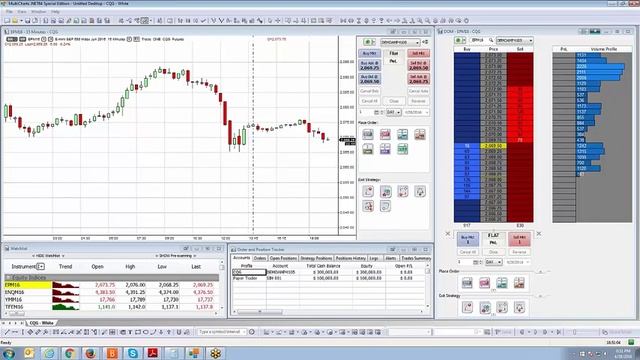Click Buy Ask @ 2,069.75 button
The image size is (640, 360).
370,66
